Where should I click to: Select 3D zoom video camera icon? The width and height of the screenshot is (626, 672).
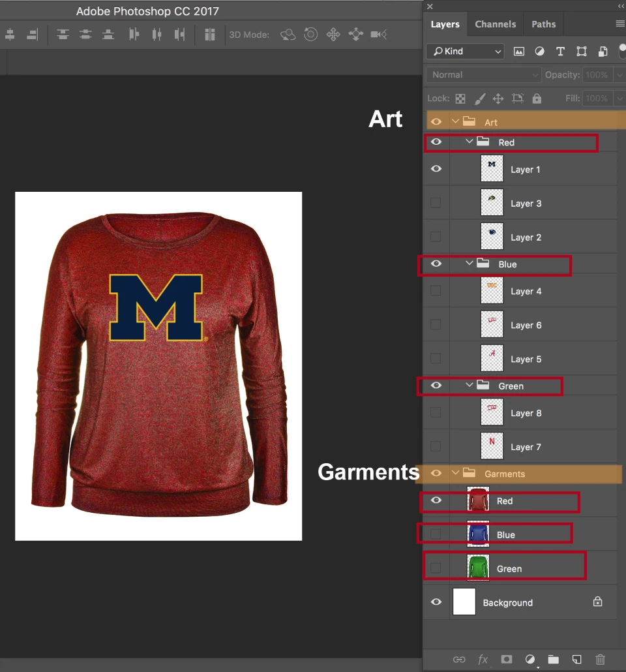tap(379, 35)
